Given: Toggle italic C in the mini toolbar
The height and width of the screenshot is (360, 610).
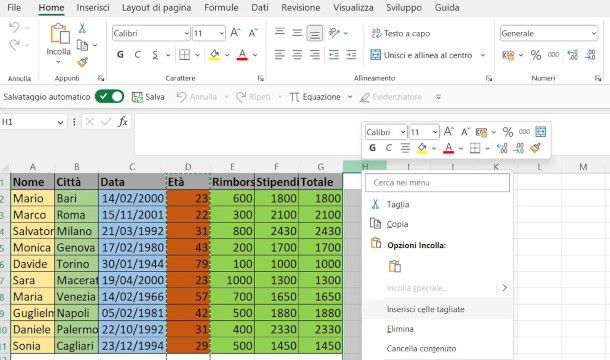Looking at the screenshot, I should click(389, 148).
